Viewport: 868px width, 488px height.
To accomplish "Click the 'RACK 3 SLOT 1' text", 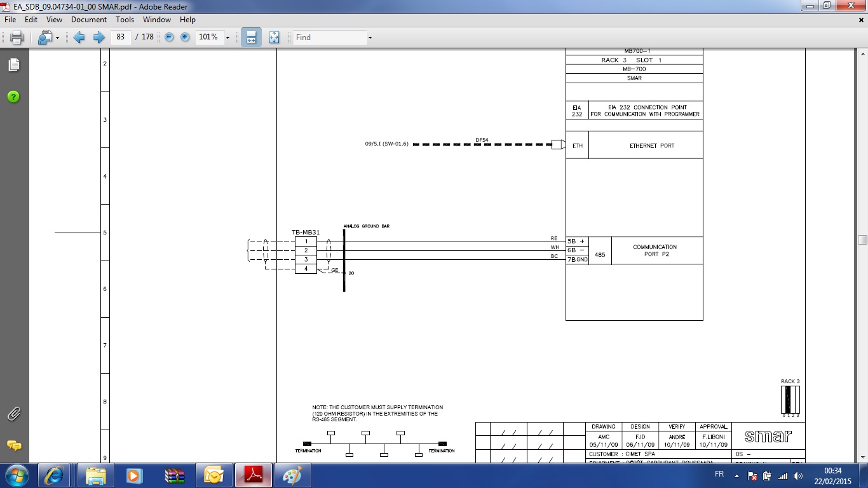I will [x=632, y=60].
